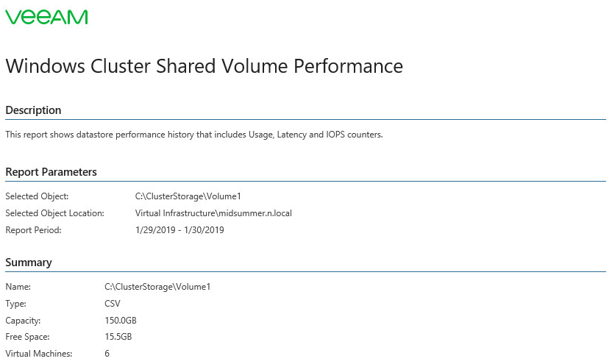
Task: Click the Type label
Action: pyautogui.click(x=15, y=304)
